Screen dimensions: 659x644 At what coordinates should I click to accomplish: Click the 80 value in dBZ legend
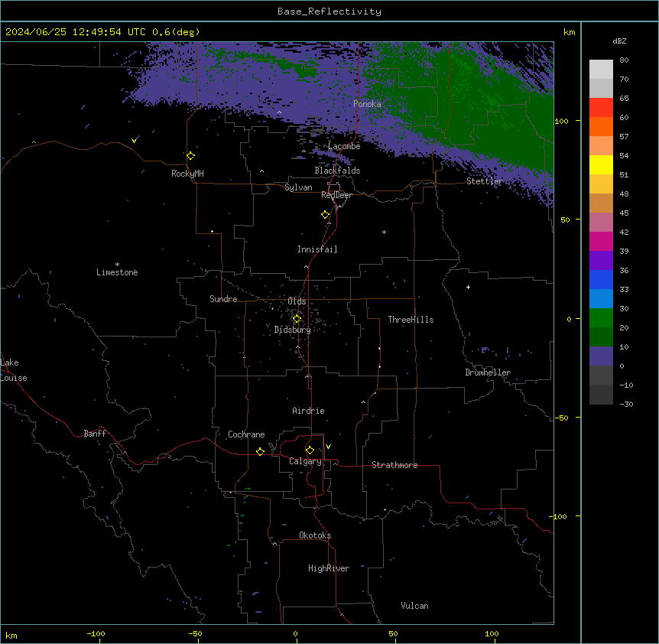[624, 60]
